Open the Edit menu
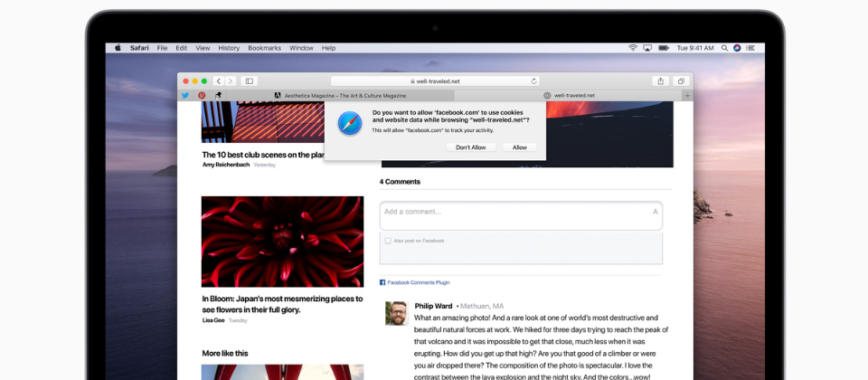This screenshot has height=380, width=868. coord(182,48)
